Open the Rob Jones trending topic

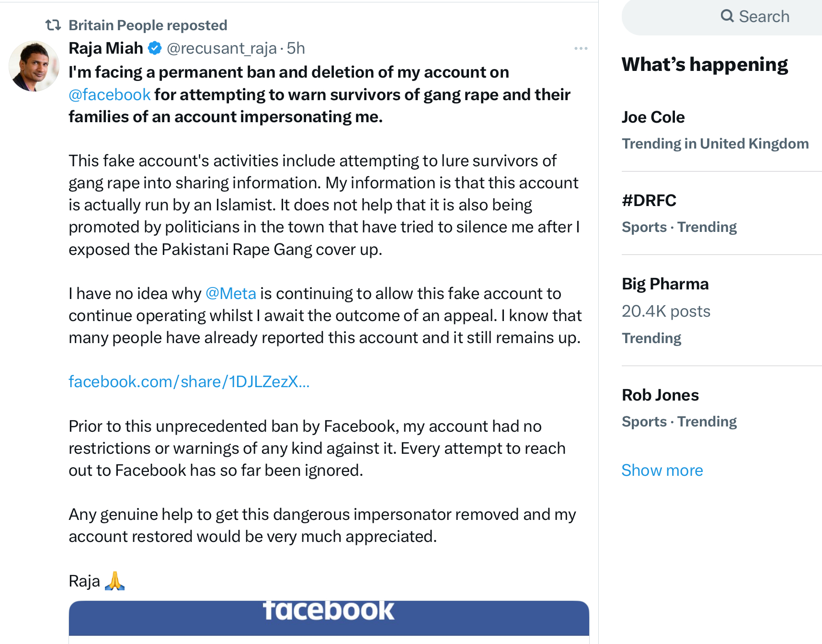click(x=660, y=395)
